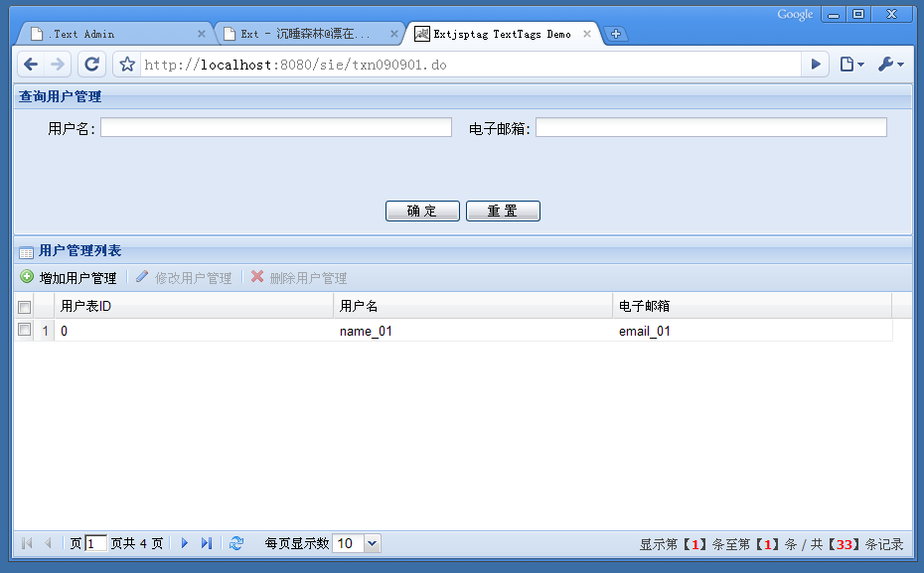Check the row 1 checkbox
The width and height of the screenshot is (924, 573).
24,329
